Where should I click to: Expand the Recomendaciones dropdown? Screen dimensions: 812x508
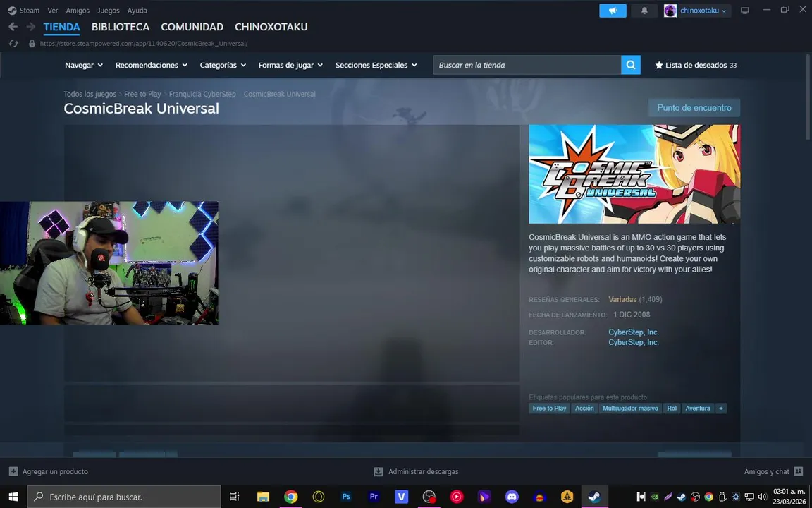(152, 65)
